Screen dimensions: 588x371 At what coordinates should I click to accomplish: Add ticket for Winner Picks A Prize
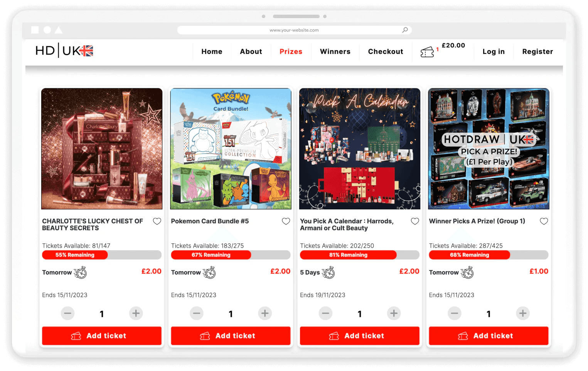click(489, 336)
